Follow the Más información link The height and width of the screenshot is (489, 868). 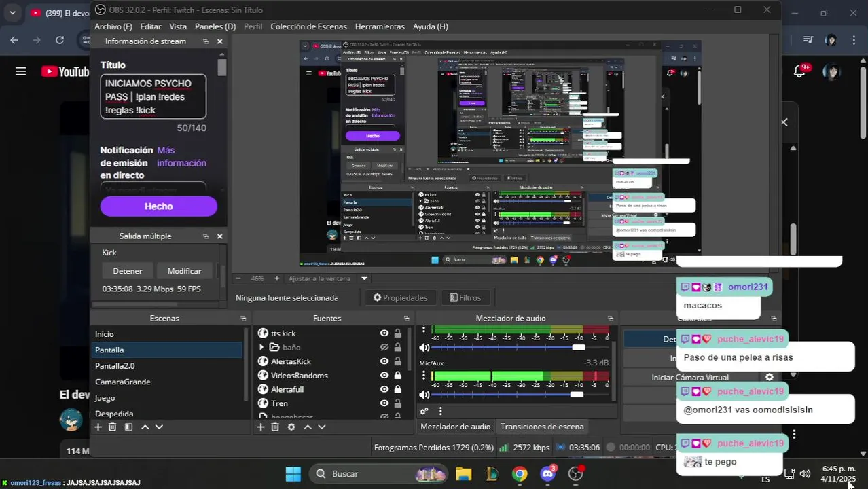(181, 157)
